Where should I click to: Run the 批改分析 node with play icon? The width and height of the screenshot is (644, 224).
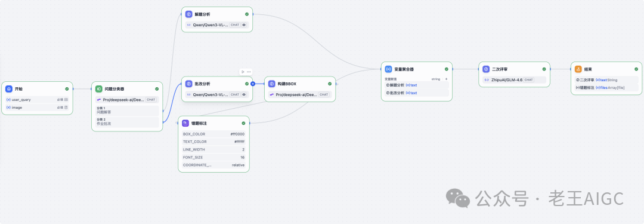tap(243, 72)
